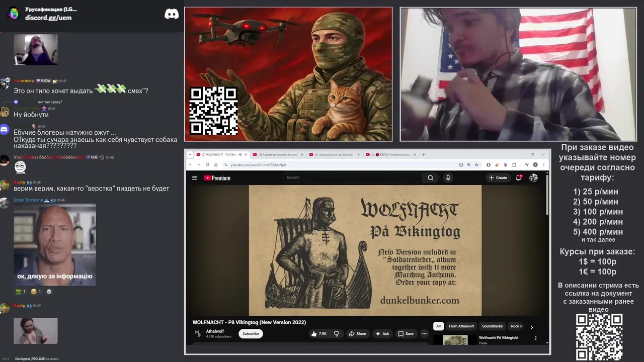Switch to 'A guide to dormice' tab
This screenshot has height=362, width=644.
click(x=278, y=154)
